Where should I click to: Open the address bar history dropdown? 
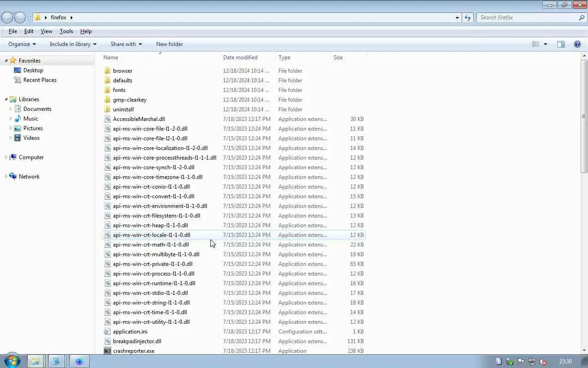coord(457,17)
